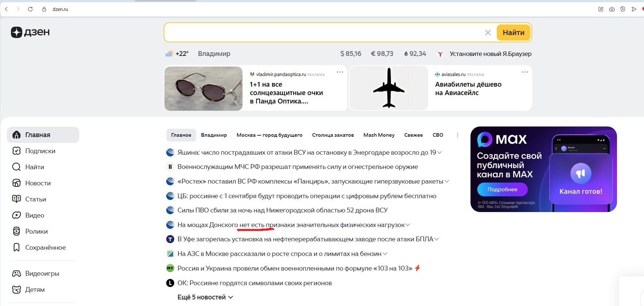
Task: Switch to the Mash Money tab
Action: [x=379, y=135]
